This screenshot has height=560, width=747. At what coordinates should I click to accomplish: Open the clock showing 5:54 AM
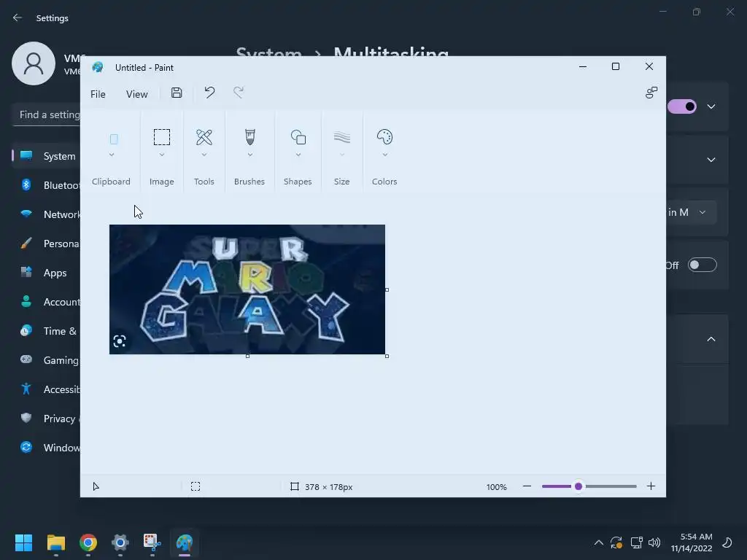(x=692, y=542)
